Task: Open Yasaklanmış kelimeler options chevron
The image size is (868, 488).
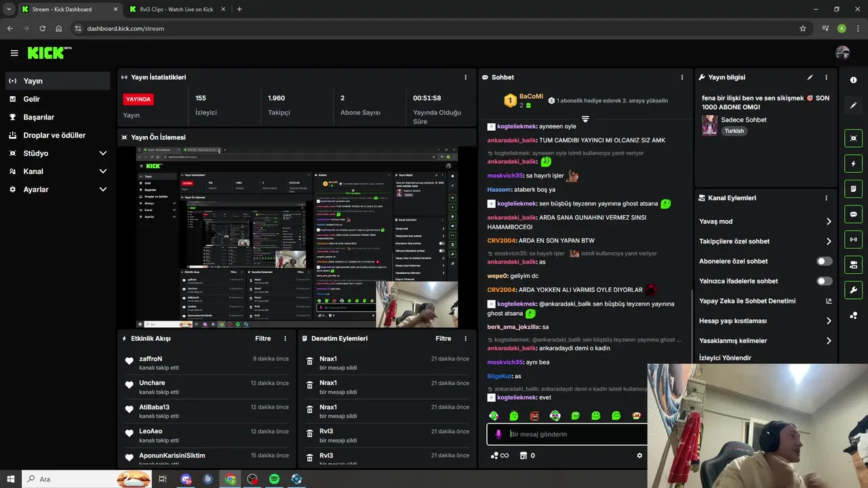Action: 828,341
